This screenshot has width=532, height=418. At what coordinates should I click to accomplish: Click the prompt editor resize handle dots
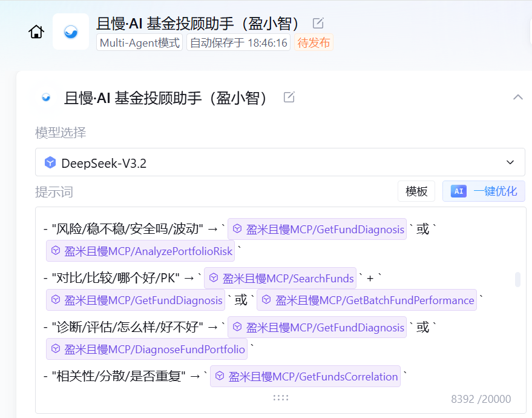(x=281, y=397)
